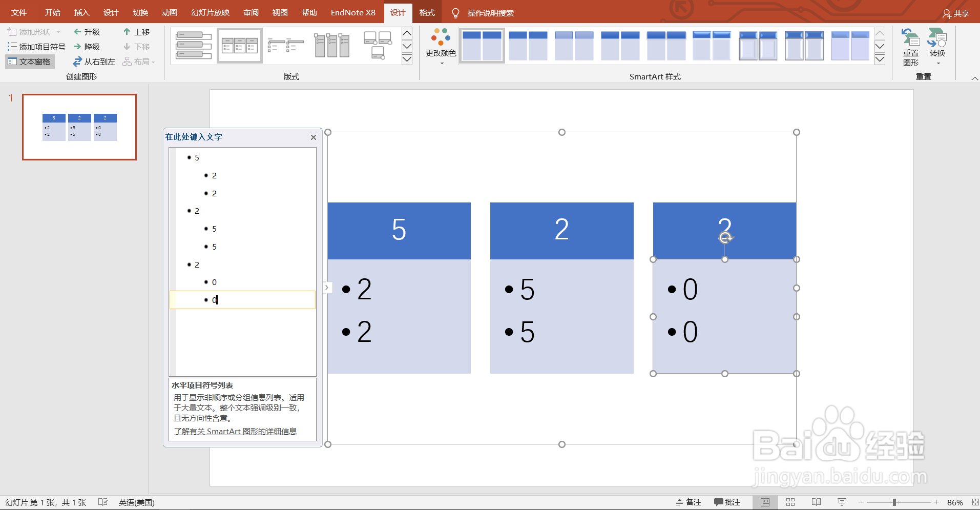The image size is (980, 510).
Task: Switch to Slide Sorter view icon
Action: (x=790, y=502)
